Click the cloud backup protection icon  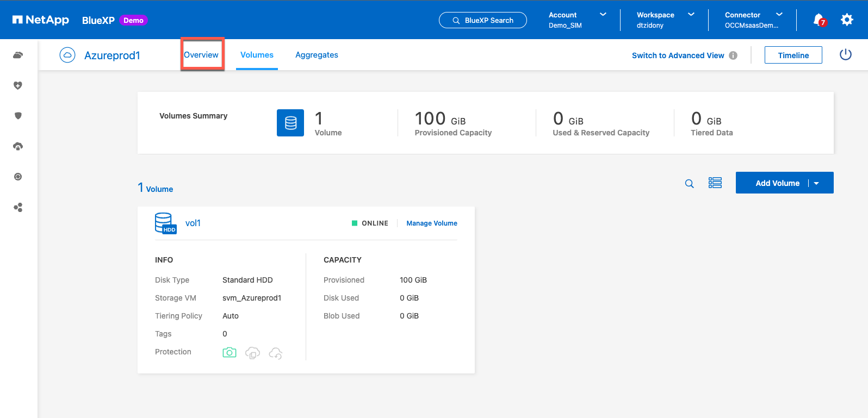[276, 353]
